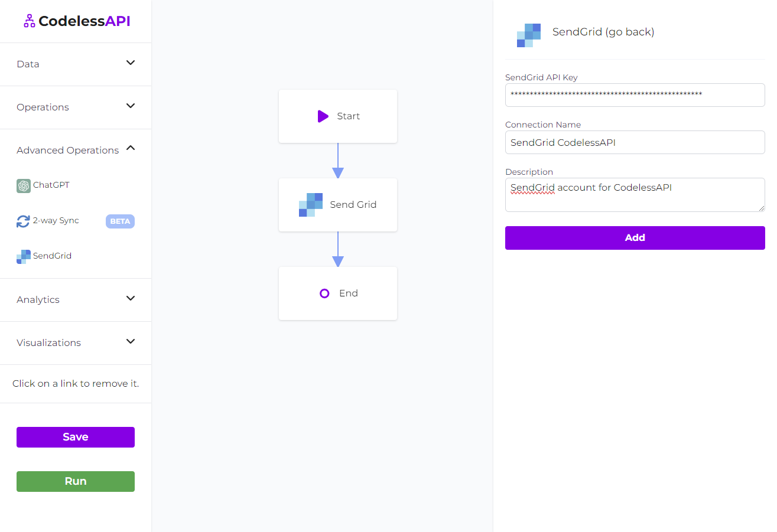
Task: Go back from SendGrid panel
Action: [603, 32]
